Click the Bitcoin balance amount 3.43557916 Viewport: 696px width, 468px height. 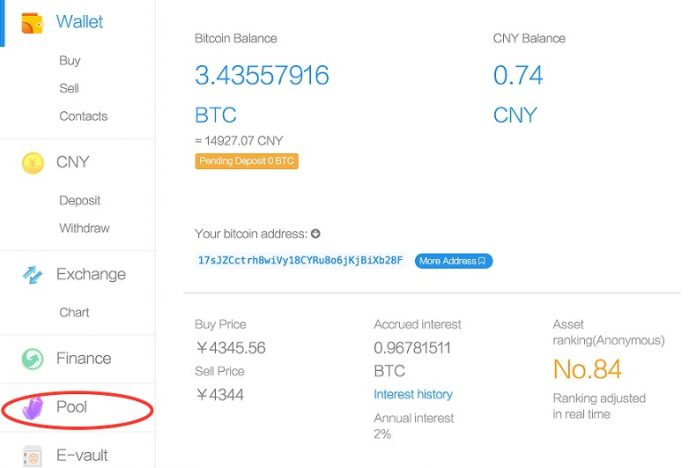(262, 75)
